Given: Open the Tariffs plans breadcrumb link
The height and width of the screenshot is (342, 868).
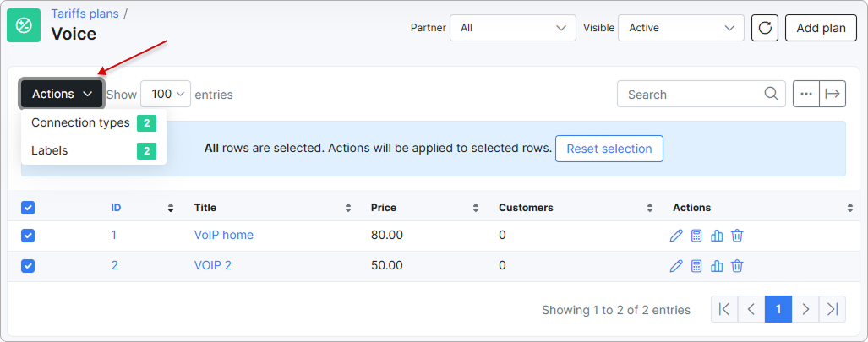Looking at the screenshot, I should click(x=85, y=14).
